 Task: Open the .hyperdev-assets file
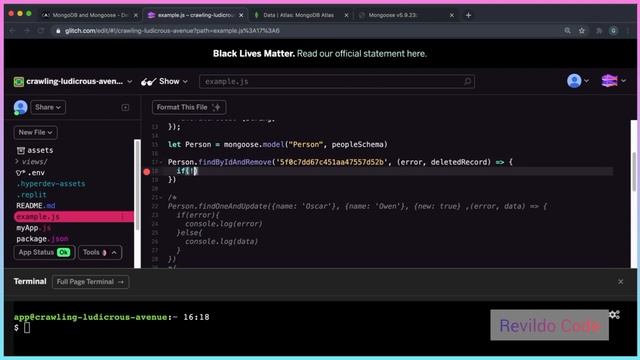51,184
